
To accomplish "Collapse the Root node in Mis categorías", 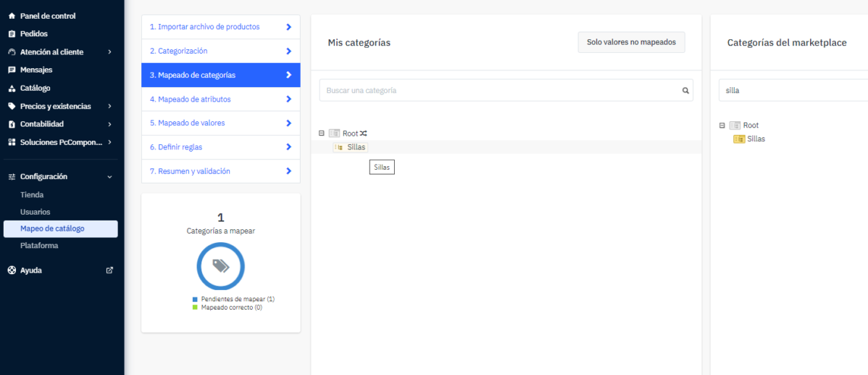I will (322, 133).
